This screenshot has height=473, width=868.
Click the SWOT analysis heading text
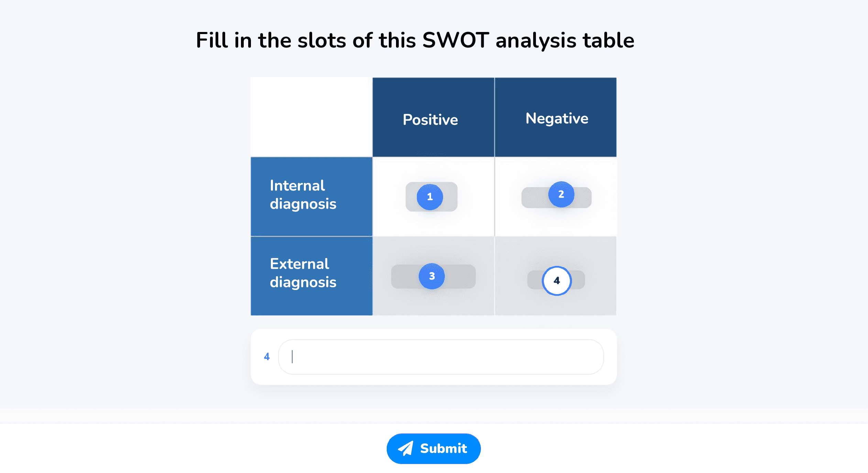tap(415, 40)
